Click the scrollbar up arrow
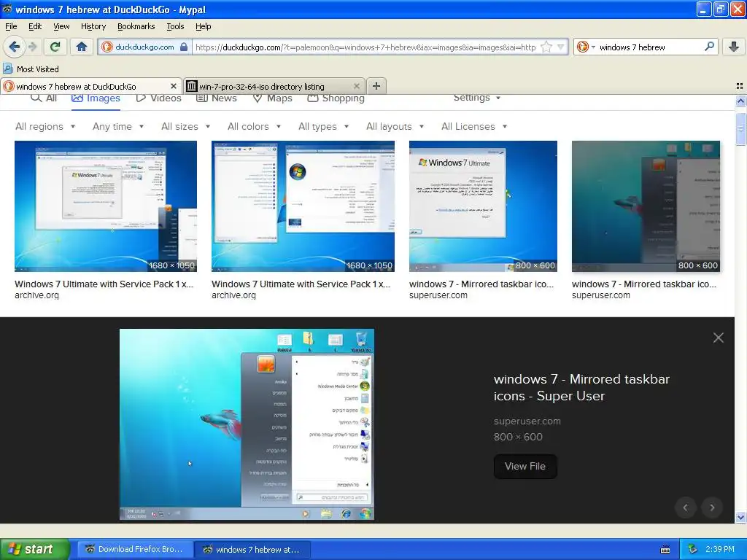747x560 pixels. pos(740,101)
